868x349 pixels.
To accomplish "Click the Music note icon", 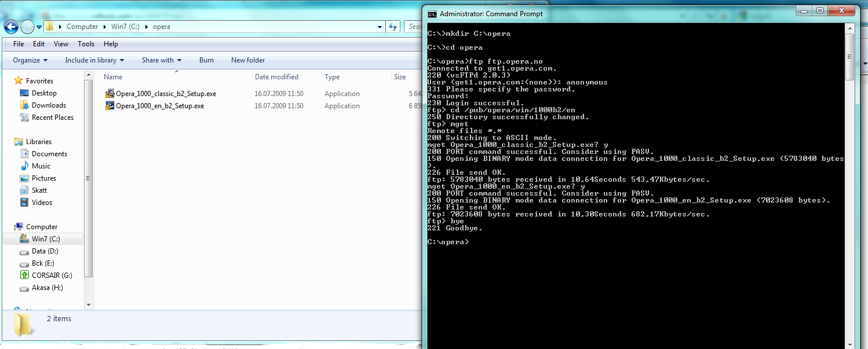I will [x=24, y=166].
